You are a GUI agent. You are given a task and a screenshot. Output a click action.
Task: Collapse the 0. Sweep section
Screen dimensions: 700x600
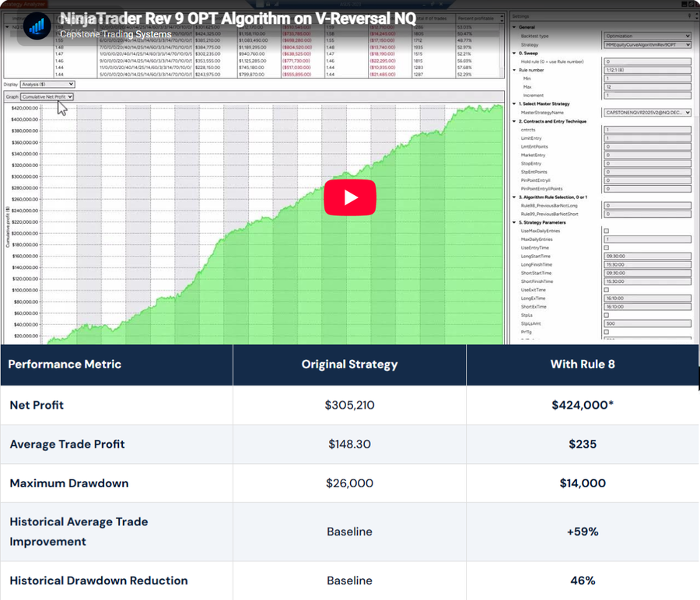[x=514, y=53]
